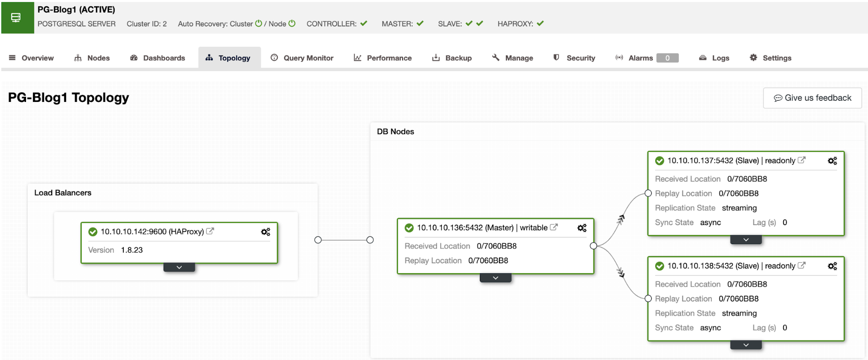The width and height of the screenshot is (868, 360).
Task: Click the MASTER status checkmark
Action: 420,23
